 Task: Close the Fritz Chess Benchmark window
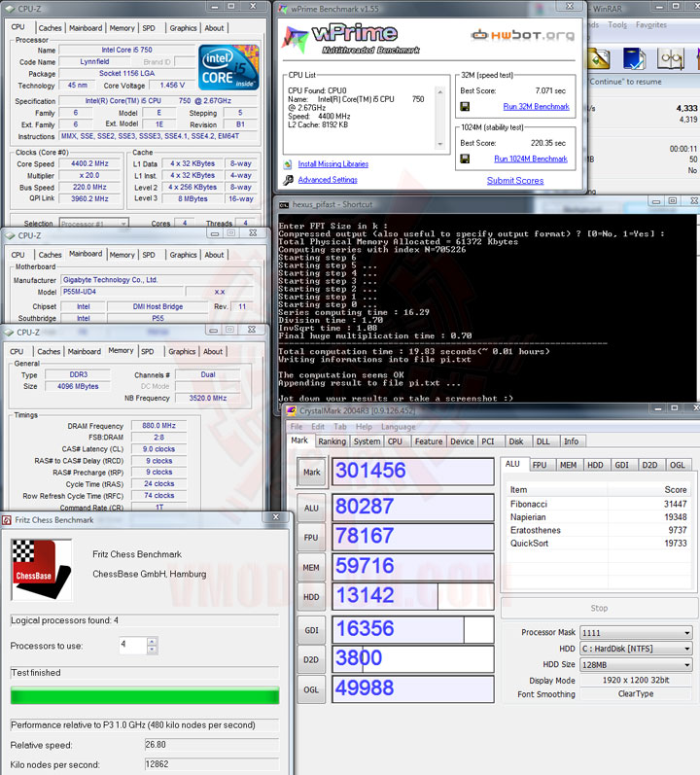tap(276, 517)
